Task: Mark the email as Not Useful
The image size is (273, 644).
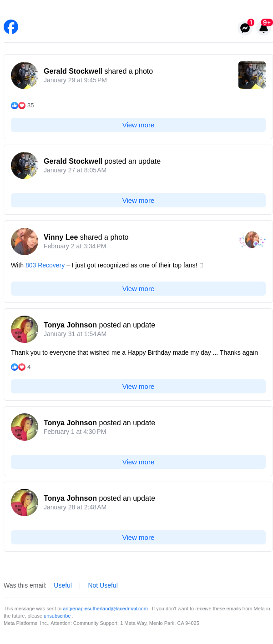Action: [x=103, y=585]
